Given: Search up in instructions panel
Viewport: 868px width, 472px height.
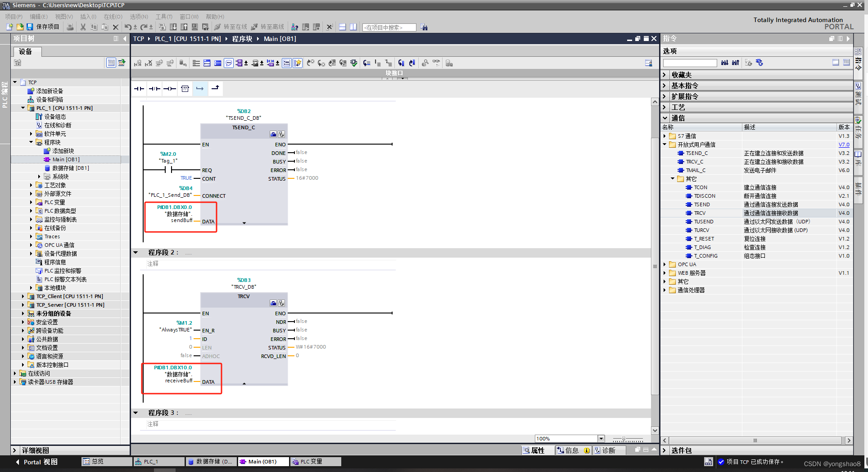Looking at the screenshot, I should pos(735,63).
